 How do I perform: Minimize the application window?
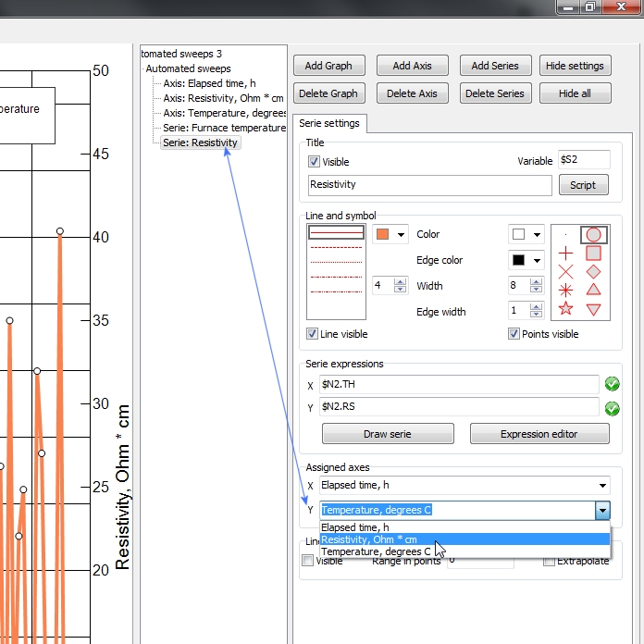tap(568, 7)
